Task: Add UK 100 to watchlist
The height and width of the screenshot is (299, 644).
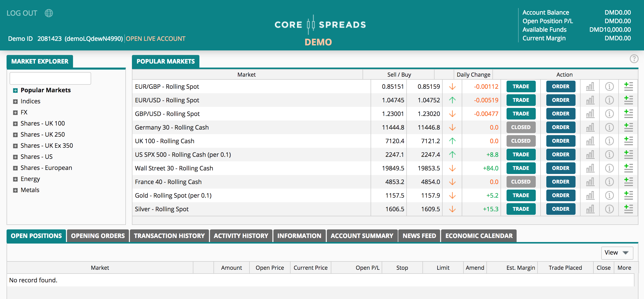Action: [x=628, y=141]
